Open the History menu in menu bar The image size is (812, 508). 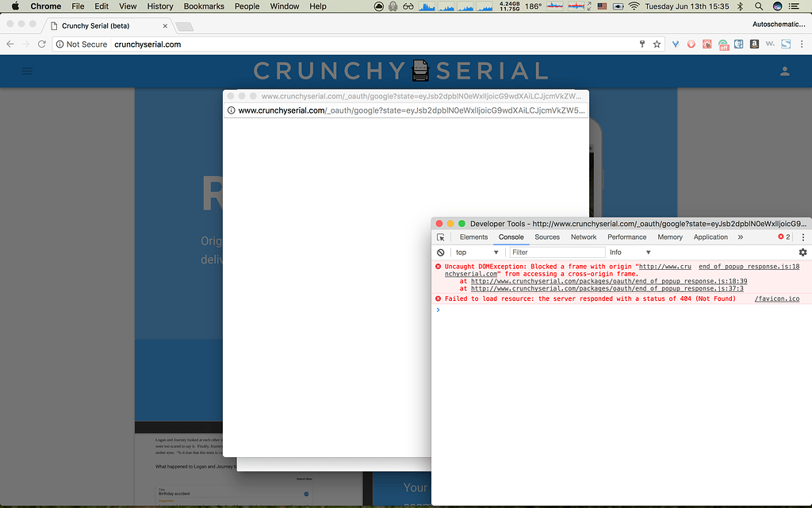click(160, 6)
